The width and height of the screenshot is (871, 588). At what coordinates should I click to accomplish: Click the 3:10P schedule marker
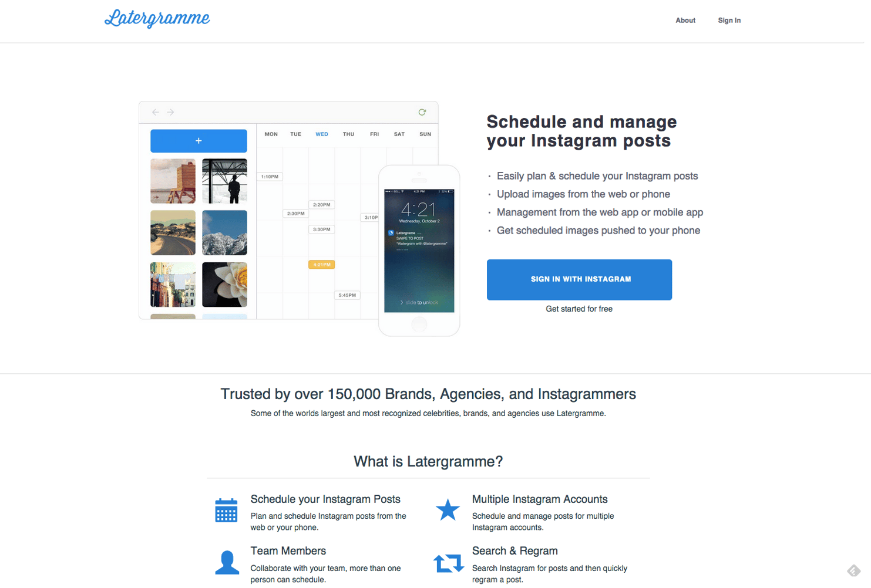[x=370, y=218]
